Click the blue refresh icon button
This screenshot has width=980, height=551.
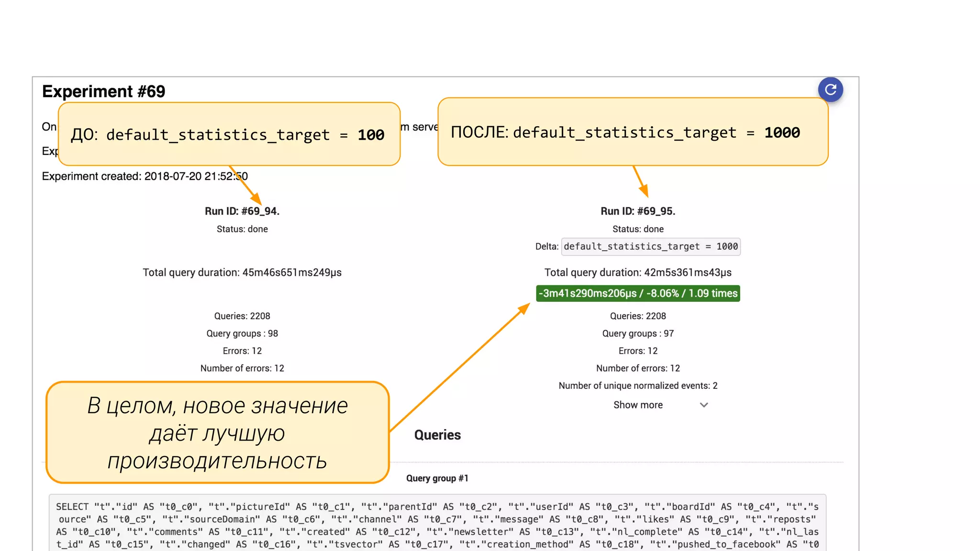point(830,89)
